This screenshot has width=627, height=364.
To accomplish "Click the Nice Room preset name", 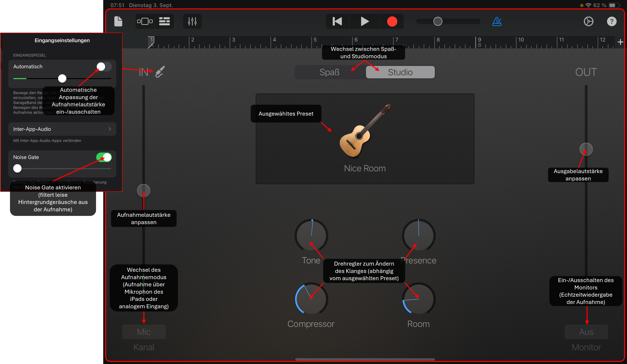I will click(365, 168).
